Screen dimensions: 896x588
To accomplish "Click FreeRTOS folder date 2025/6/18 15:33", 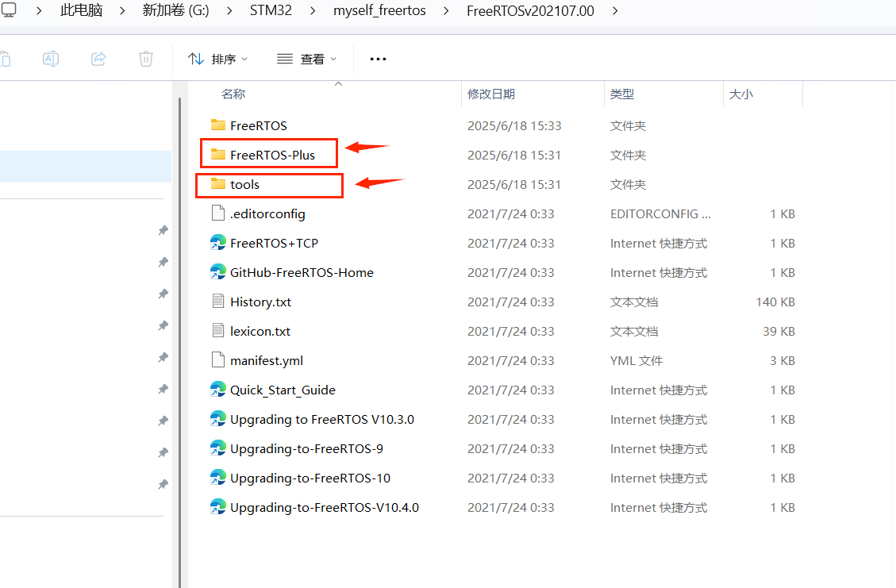I will point(514,125).
